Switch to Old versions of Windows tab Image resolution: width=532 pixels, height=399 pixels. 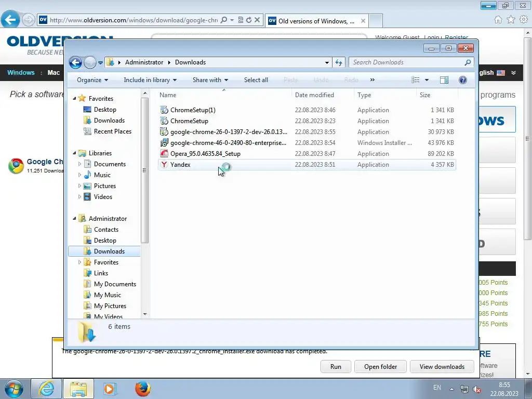(316, 21)
